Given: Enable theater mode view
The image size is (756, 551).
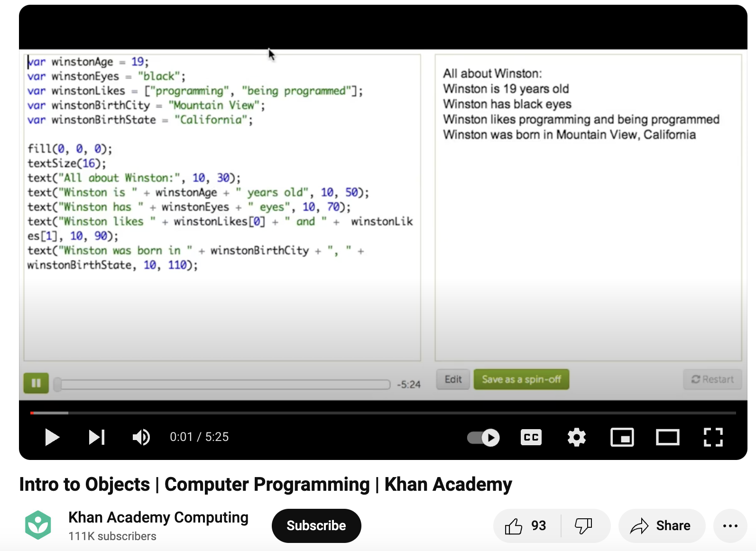Looking at the screenshot, I should click(x=668, y=437).
